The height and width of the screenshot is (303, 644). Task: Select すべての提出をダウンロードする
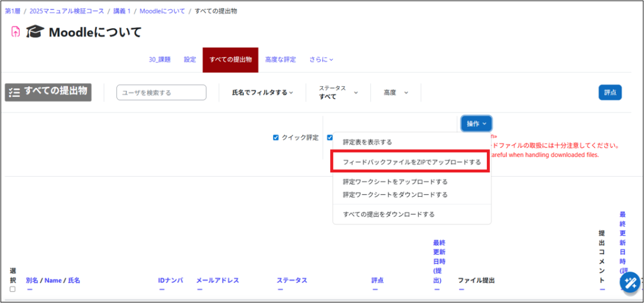click(389, 214)
